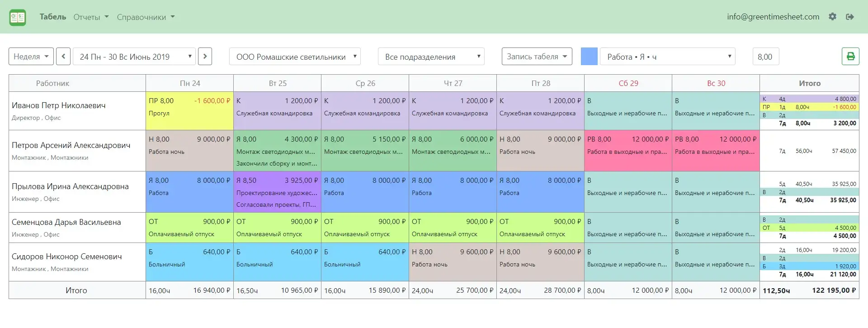The image size is (868, 328).
Task: Click the Пт 28 column header
Action: pos(540,83)
